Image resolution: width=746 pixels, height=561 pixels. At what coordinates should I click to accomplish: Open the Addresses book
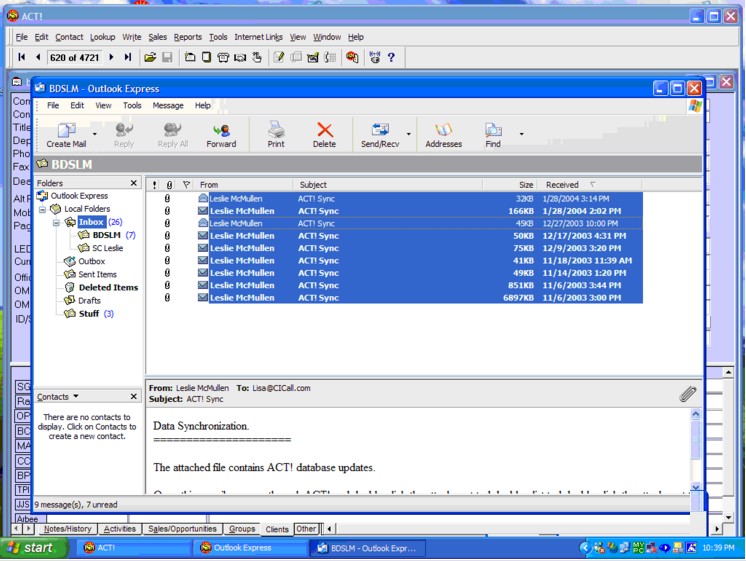443,135
